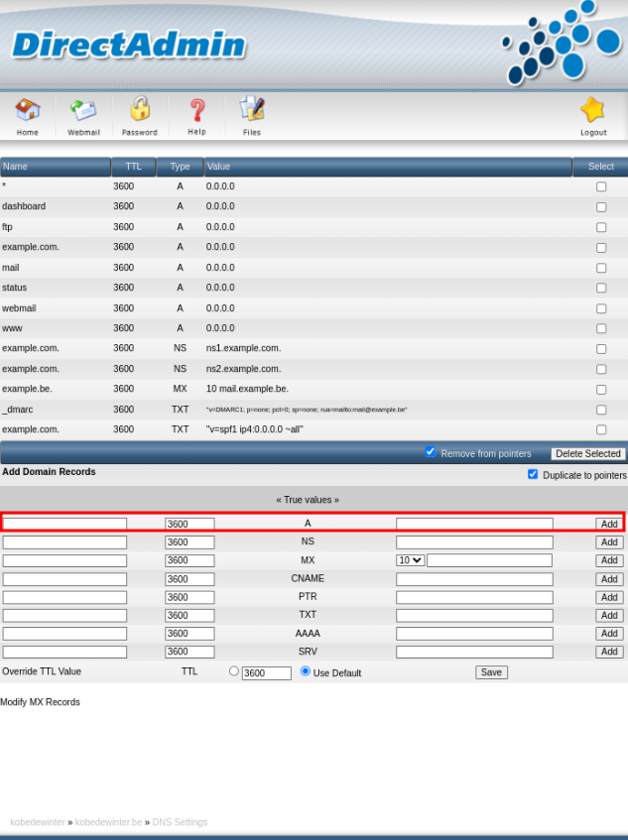Select the dashboard record checkbox
The image size is (628, 840).
coord(600,207)
